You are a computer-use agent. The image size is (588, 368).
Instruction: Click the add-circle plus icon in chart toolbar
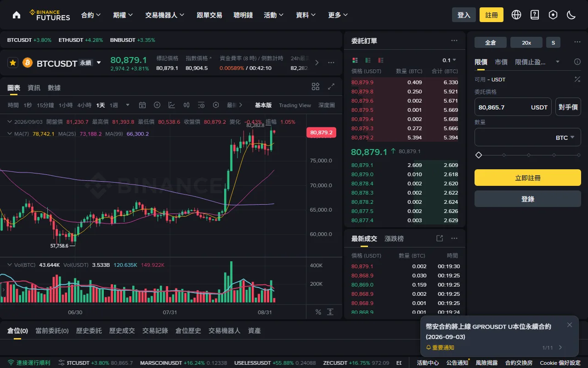[157, 105]
